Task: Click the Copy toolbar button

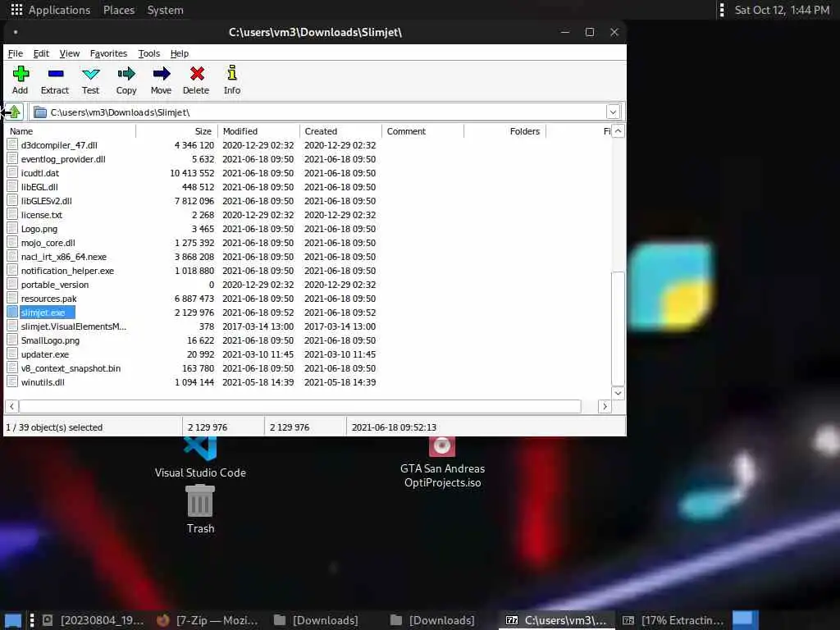Action: (126, 80)
